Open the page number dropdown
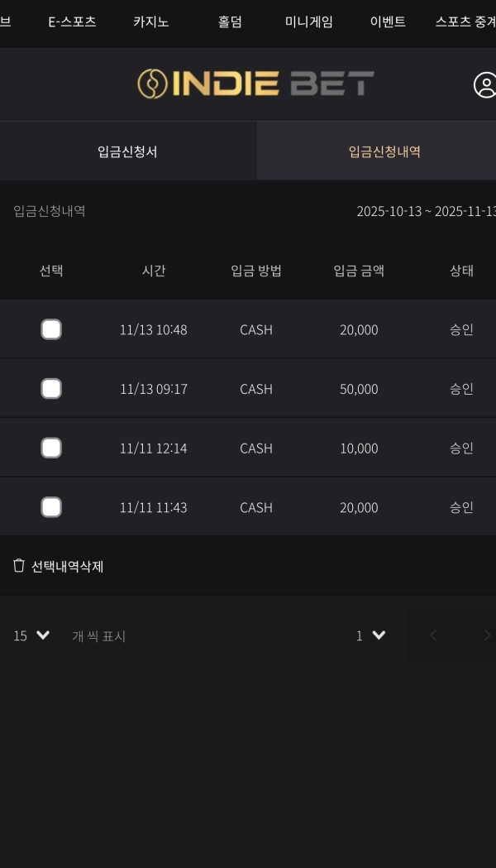The height and width of the screenshot is (868, 496). (x=367, y=635)
